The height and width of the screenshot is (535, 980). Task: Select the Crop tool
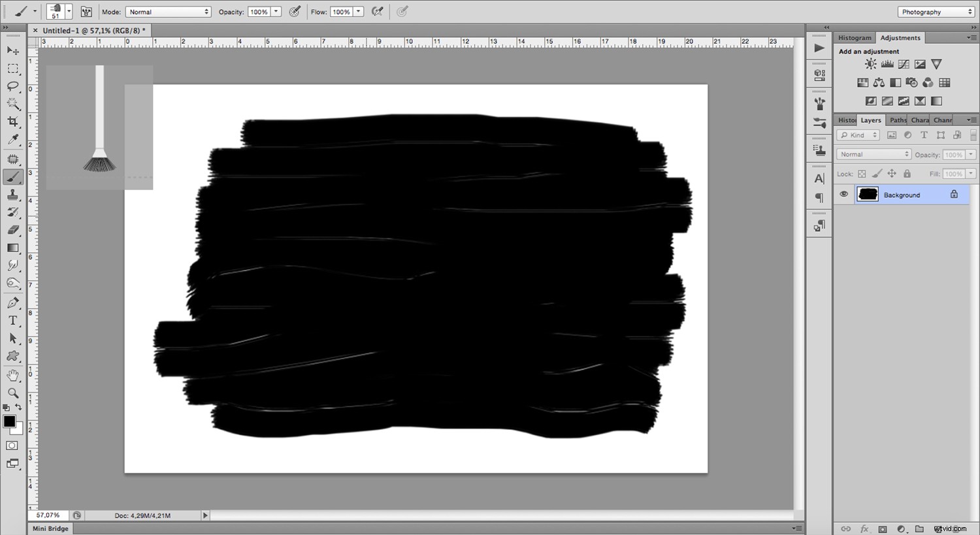click(x=12, y=122)
